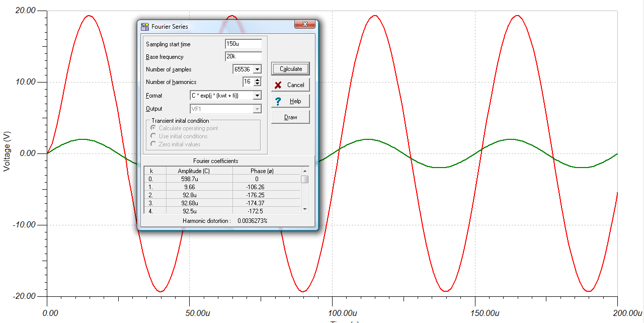Click the Base frequency input field
The image size is (644, 323).
[x=244, y=56]
